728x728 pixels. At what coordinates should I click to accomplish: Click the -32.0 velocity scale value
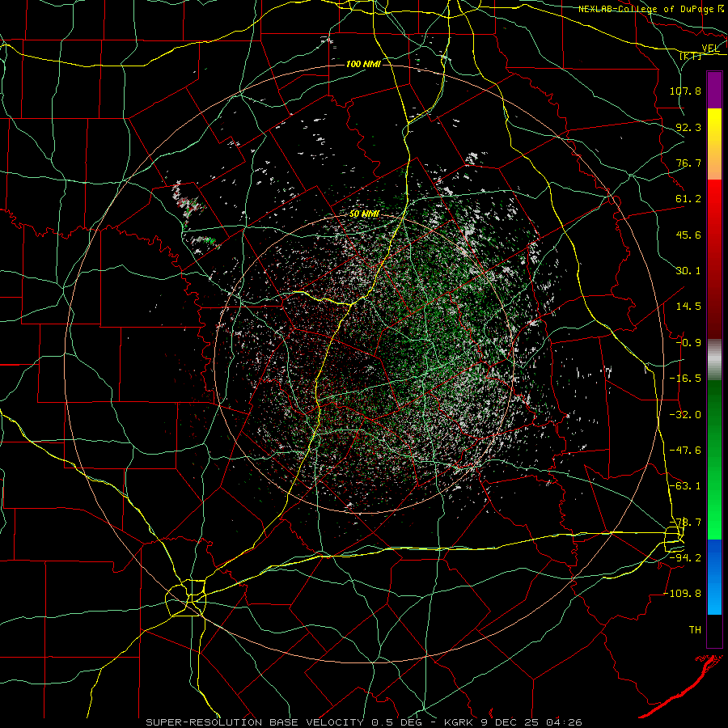click(685, 415)
